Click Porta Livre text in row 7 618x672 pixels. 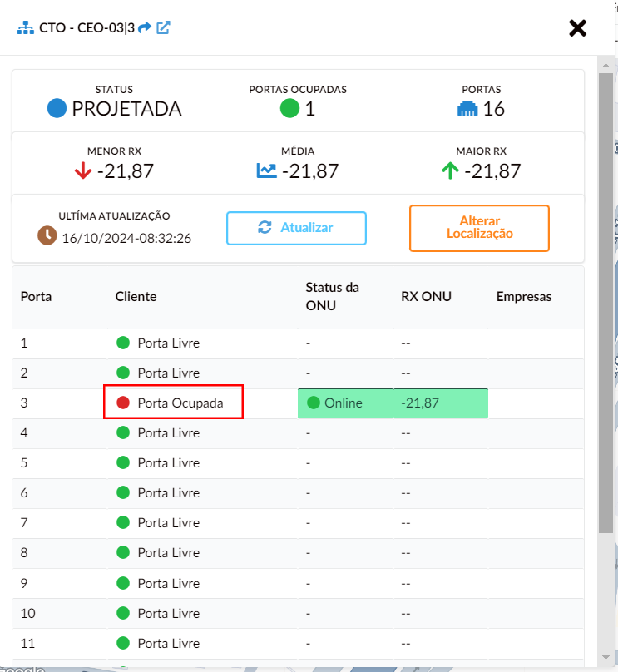[168, 523]
